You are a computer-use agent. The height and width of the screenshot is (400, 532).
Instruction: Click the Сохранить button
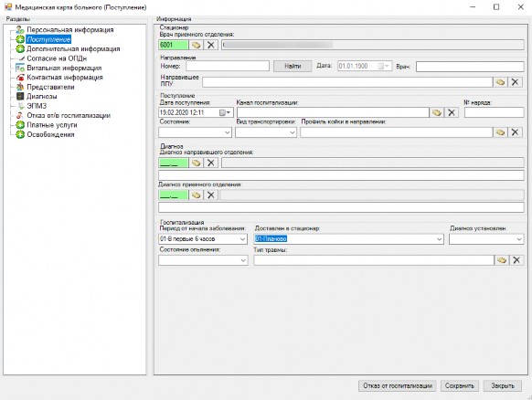(460, 385)
